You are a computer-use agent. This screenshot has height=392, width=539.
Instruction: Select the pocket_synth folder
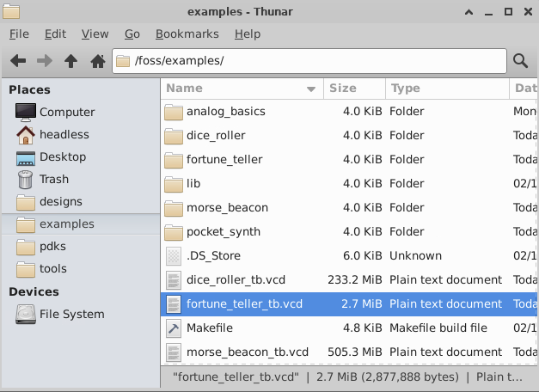pyautogui.click(x=223, y=232)
